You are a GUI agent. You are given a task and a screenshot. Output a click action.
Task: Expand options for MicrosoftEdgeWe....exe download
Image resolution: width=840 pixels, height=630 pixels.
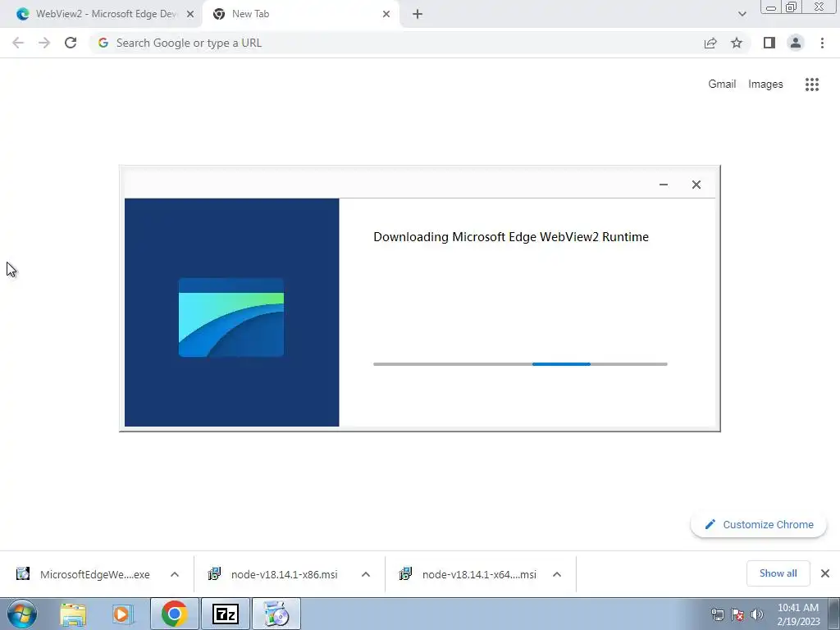point(175,574)
